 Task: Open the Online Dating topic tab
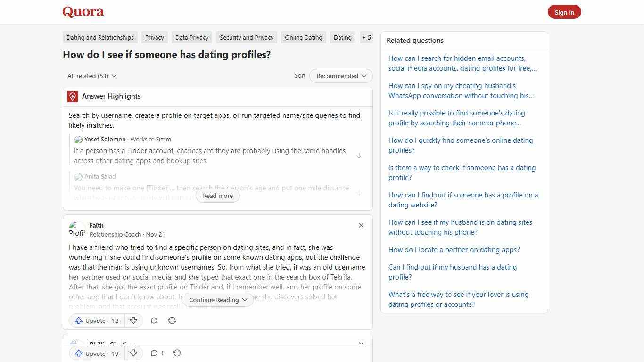[303, 37]
